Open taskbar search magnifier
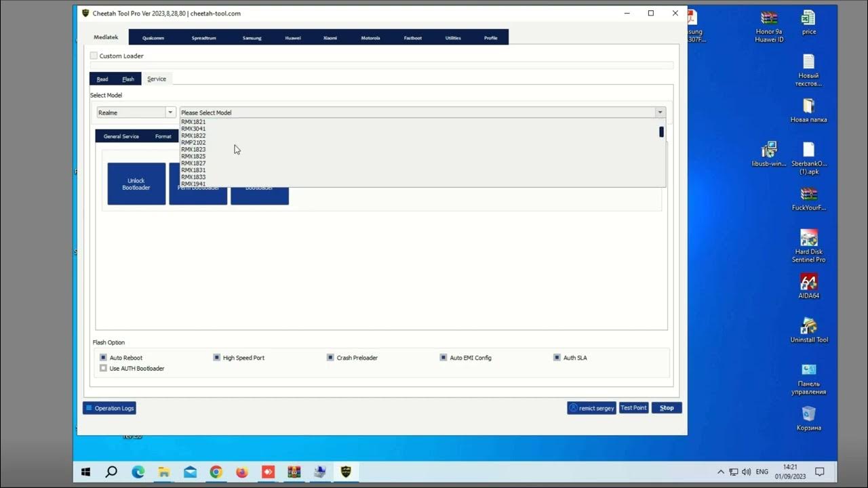868x488 pixels. coord(111,472)
